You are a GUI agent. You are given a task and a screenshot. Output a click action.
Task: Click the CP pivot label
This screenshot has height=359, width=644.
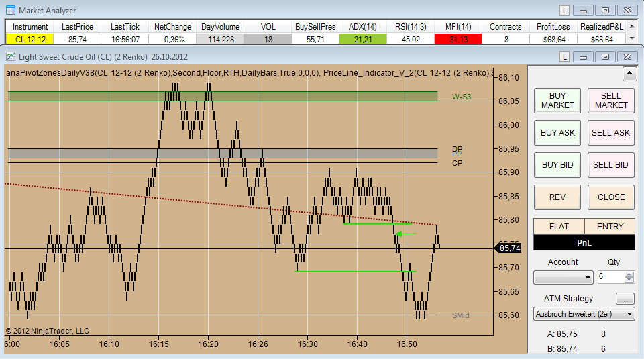click(x=457, y=163)
